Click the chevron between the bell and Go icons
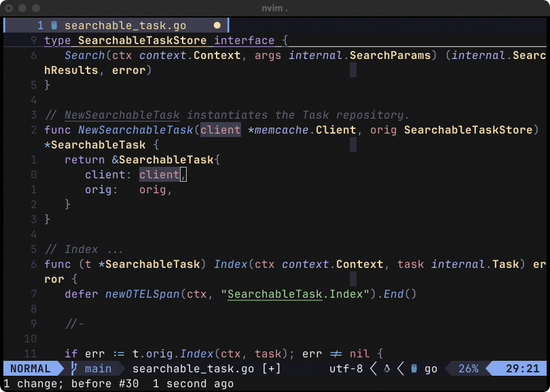Image resolution: width=550 pixels, height=392 pixels. [401, 369]
